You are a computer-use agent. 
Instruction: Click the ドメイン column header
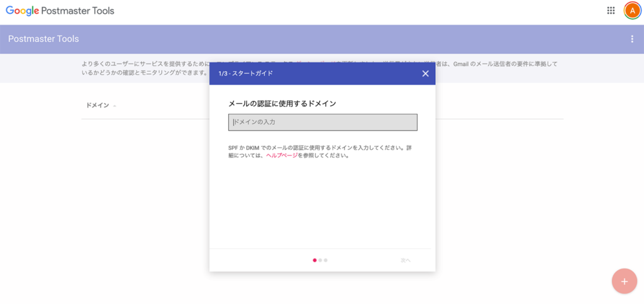(x=97, y=106)
